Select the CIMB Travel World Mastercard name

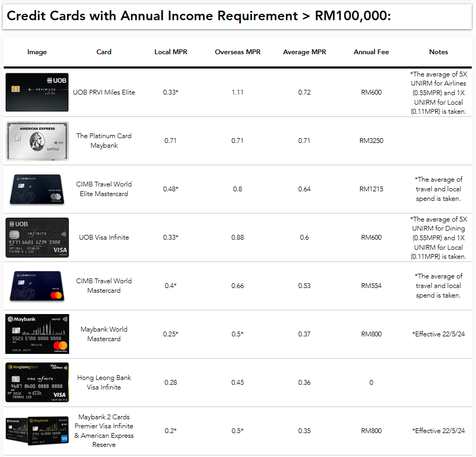click(x=104, y=286)
